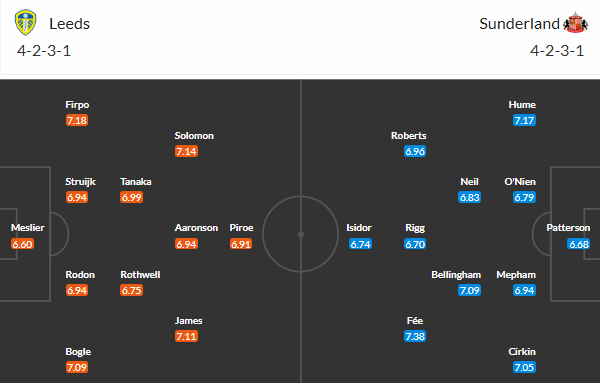Click on player Aaronson
The image size is (600, 383).
[x=196, y=228]
